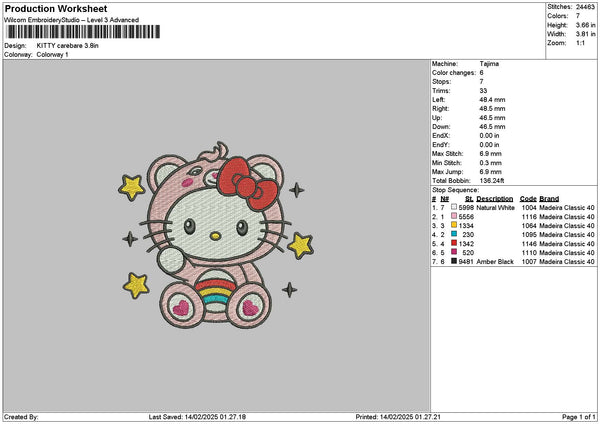The height and width of the screenshot is (424, 600).
Task: Pick the yellow swatch beside 1334
Action: tap(454, 225)
